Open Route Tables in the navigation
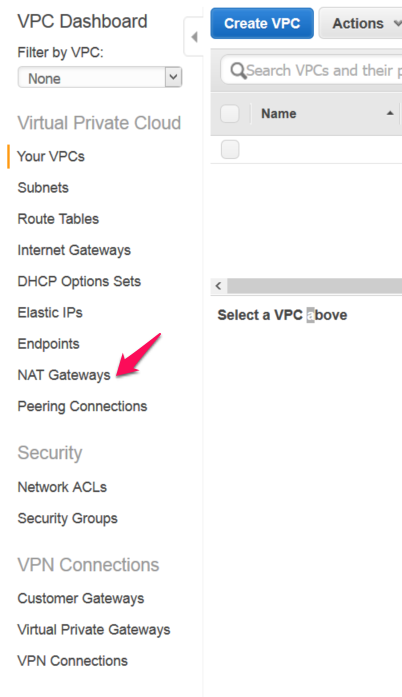The height and width of the screenshot is (697, 402). pos(58,219)
